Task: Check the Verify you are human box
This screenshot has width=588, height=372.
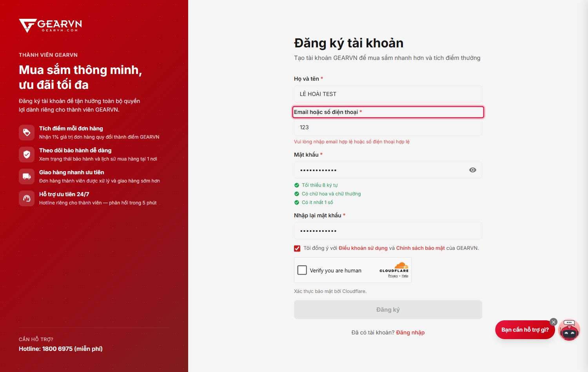Action: (x=302, y=270)
